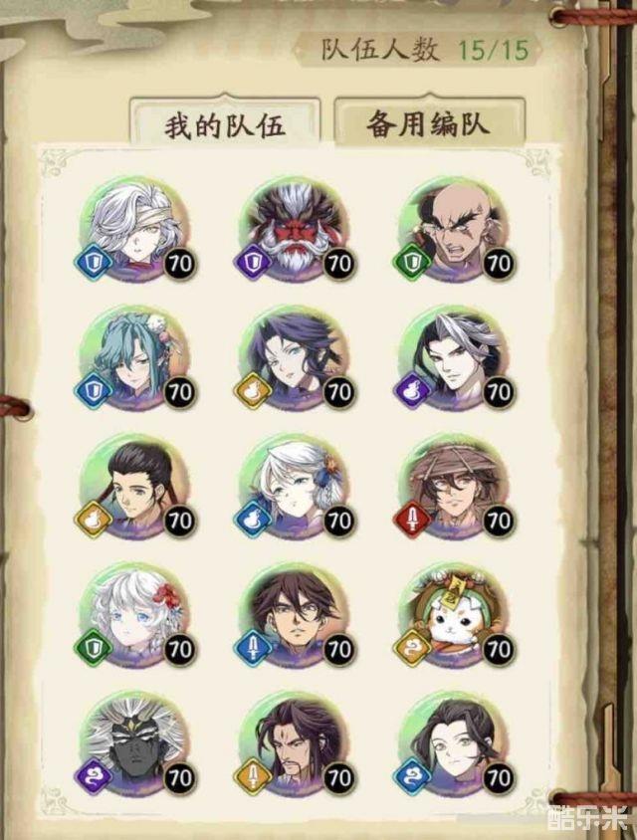This screenshot has width=637, height=840.
Task: Choose the dark-haired hero with topknot
Action: point(136,487)
